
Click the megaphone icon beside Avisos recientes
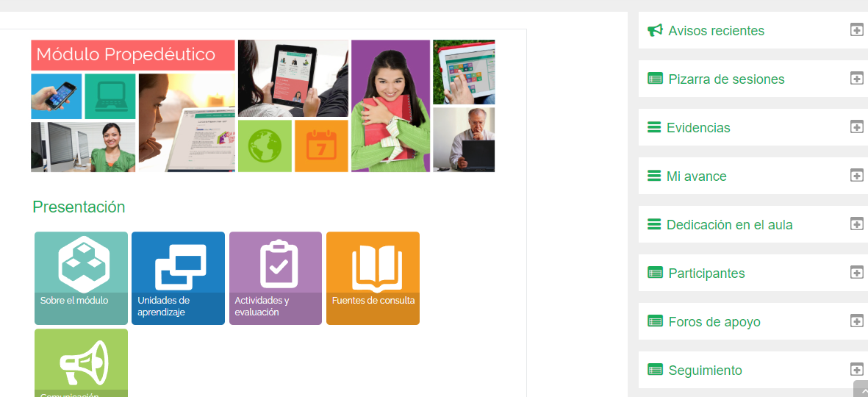click(655, 30)
